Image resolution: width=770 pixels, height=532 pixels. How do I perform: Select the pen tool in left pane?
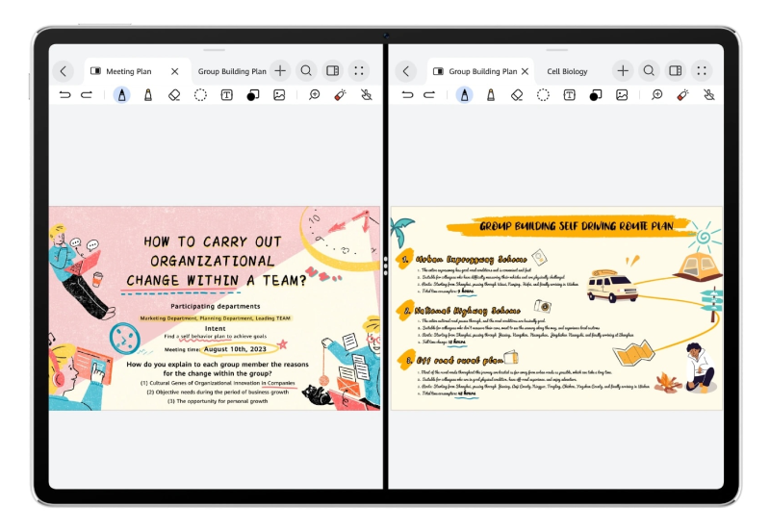point(121,95)
